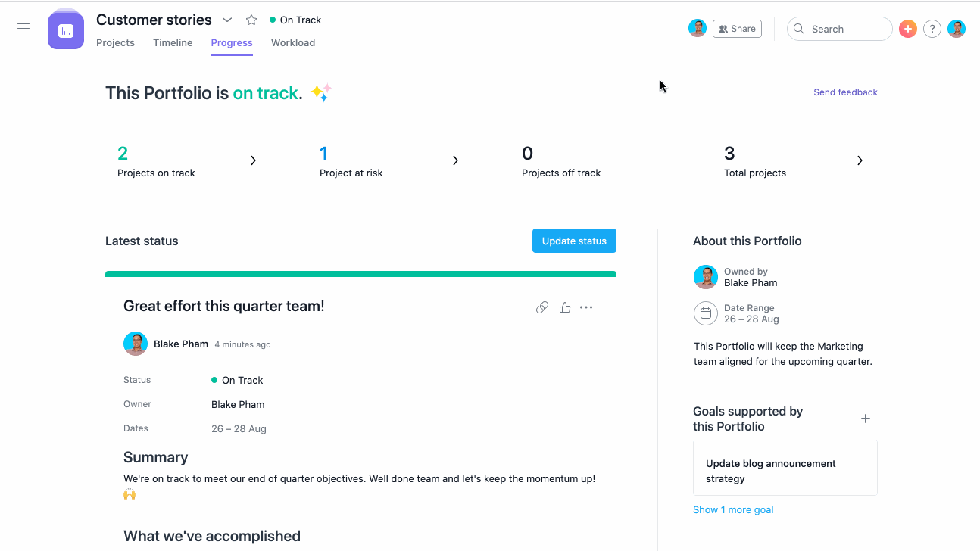Expand Project at risk chevron

tap(455, 160)
